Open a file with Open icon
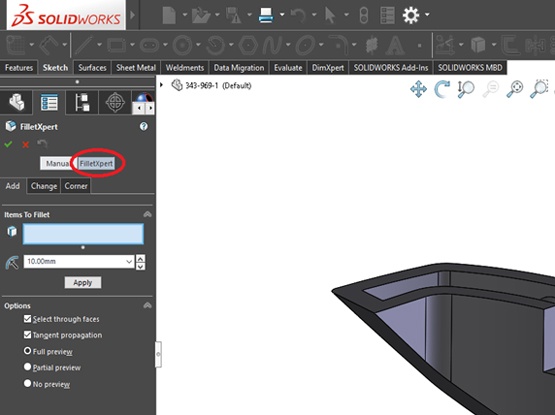 [x=201, y=16]
